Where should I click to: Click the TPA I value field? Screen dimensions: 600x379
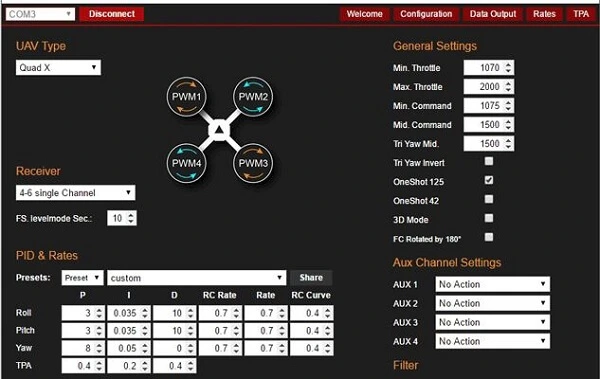coord(129,366)
